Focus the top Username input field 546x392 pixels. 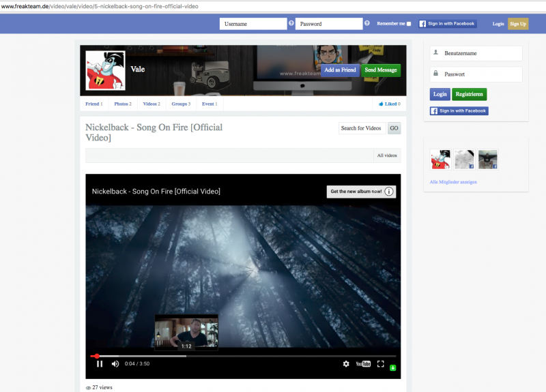(x=253, y=24)
